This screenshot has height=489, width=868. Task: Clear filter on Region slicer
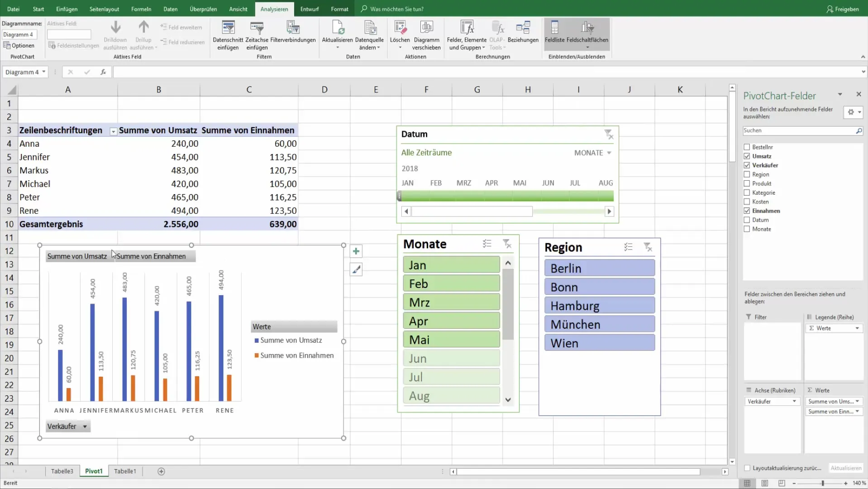648,247
